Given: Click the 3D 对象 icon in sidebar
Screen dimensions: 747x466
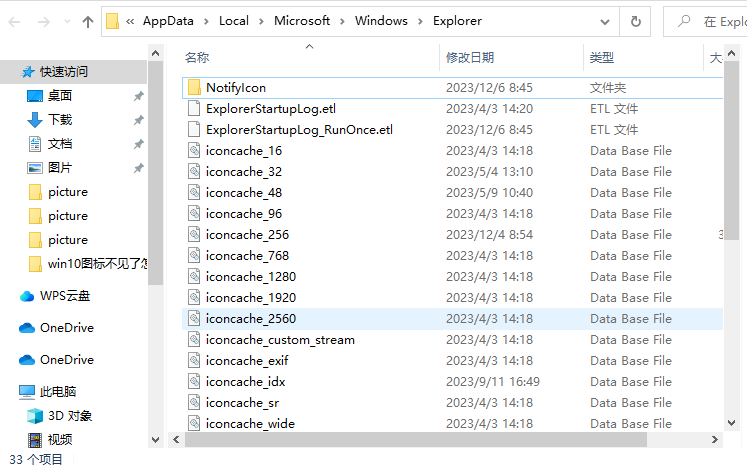Looking at the screenshot, I should point(35,416).
